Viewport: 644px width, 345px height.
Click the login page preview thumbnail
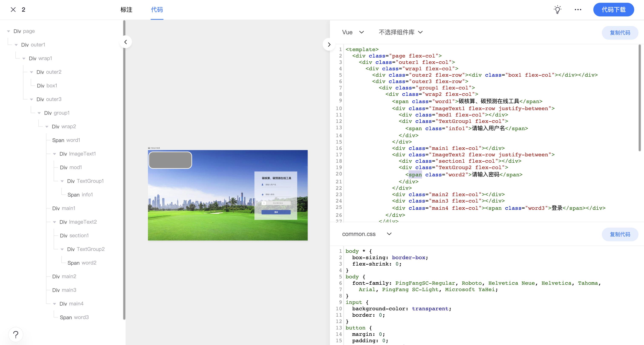tap(228, 195)
